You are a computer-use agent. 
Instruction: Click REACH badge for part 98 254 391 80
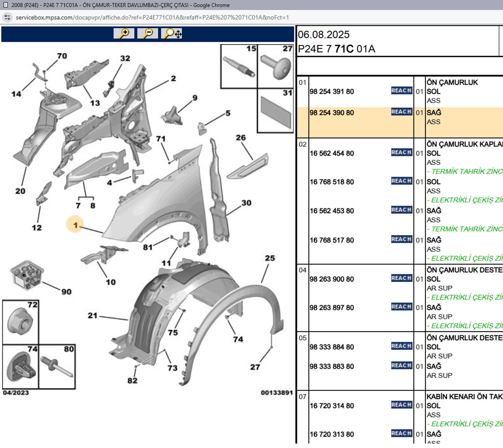coord(401,91)
